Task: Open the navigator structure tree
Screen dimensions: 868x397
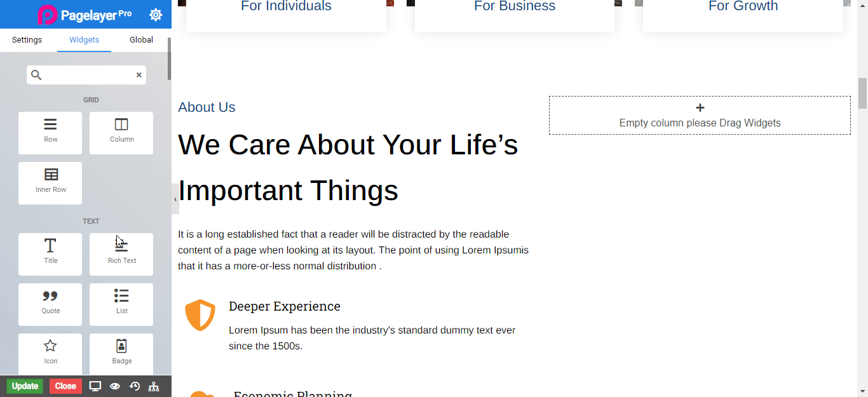Action: coord(154,386)
